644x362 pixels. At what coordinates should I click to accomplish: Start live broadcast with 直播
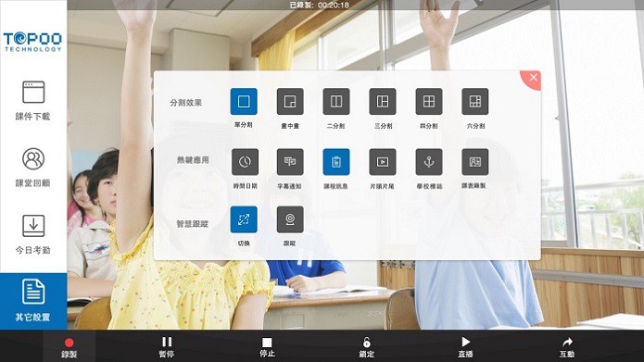coord(465,347)
